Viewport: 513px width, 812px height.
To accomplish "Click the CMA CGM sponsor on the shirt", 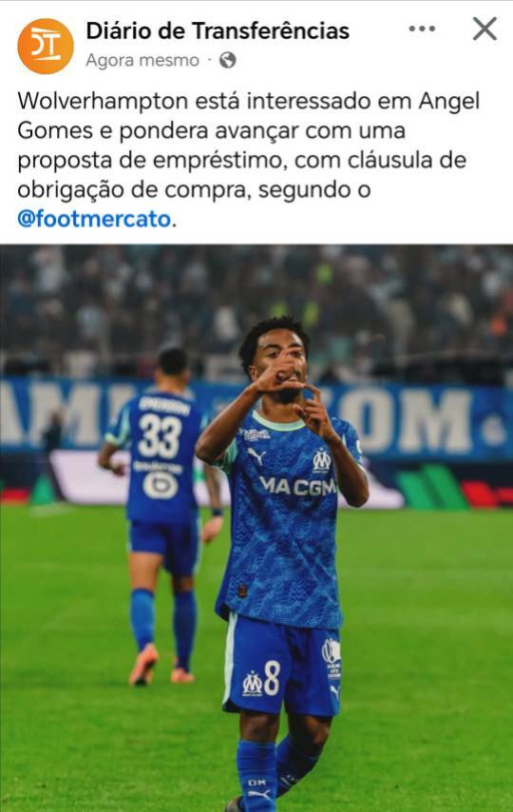I will [298, 486].
